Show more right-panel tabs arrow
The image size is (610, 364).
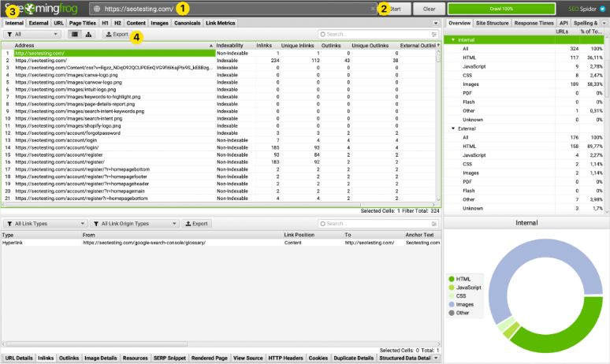coord(605,24)
